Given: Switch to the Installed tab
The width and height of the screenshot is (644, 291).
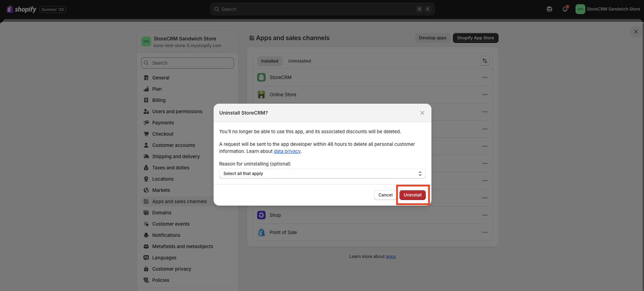Looking at the screenshot, I should coord(269,61).
